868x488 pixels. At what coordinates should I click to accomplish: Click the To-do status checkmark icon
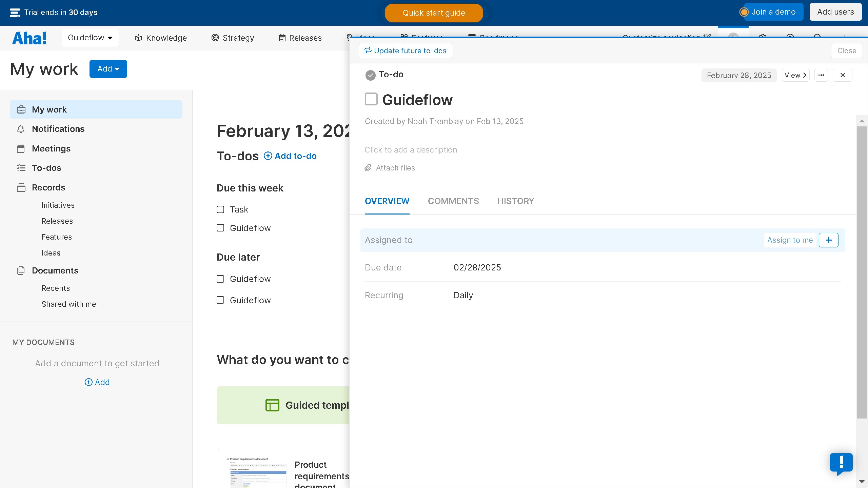pos(370,75)
